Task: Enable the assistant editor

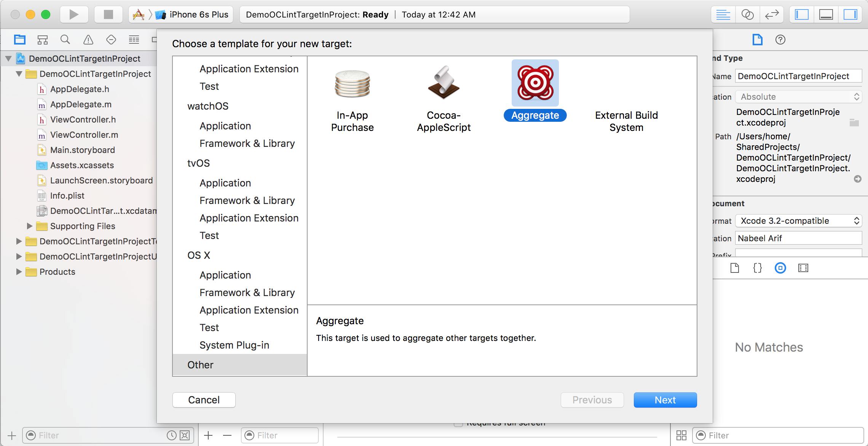Action: 747,14
